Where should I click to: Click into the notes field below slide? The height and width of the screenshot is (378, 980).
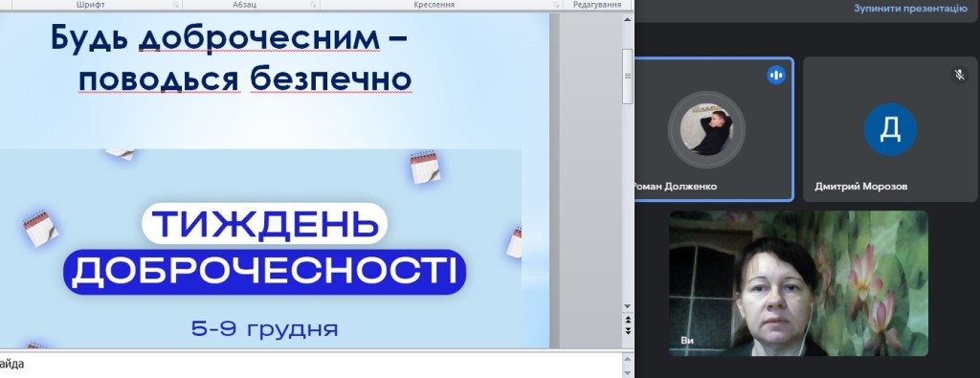click(311, 365)
